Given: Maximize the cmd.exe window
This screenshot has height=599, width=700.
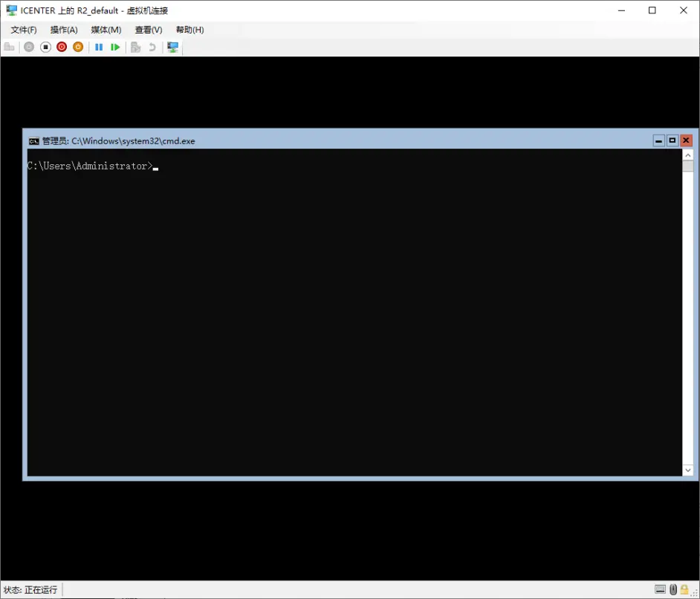Looking at the screenshot, I should point(673,140).
